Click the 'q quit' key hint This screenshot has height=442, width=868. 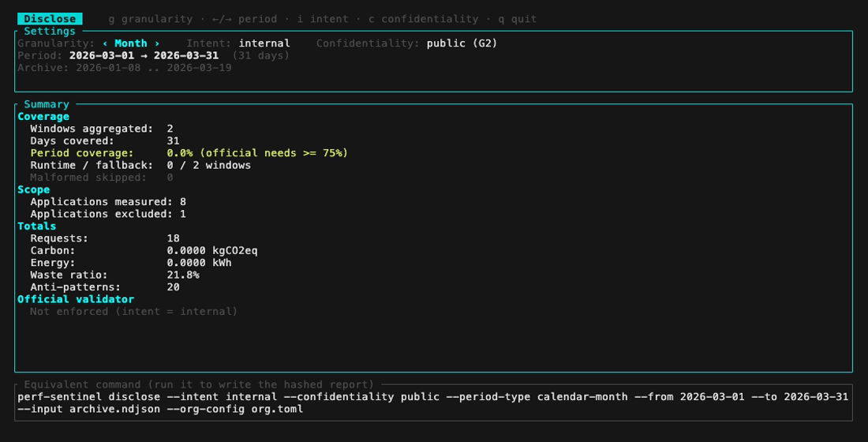[518, 19]
